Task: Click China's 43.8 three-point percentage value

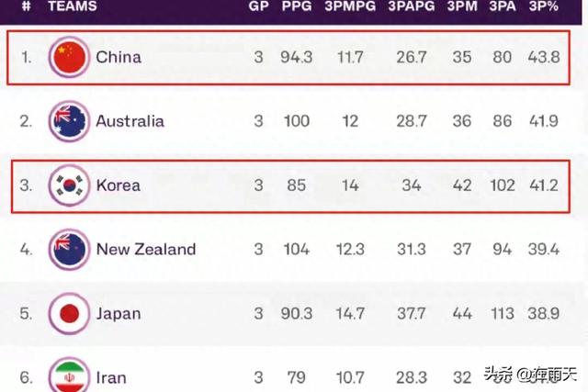Action: pos(544,57)
